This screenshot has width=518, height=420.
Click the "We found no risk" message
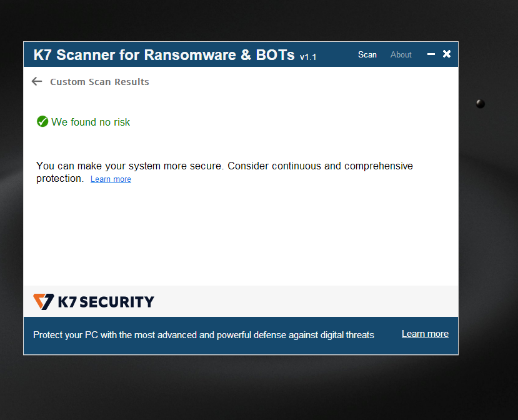91,122
